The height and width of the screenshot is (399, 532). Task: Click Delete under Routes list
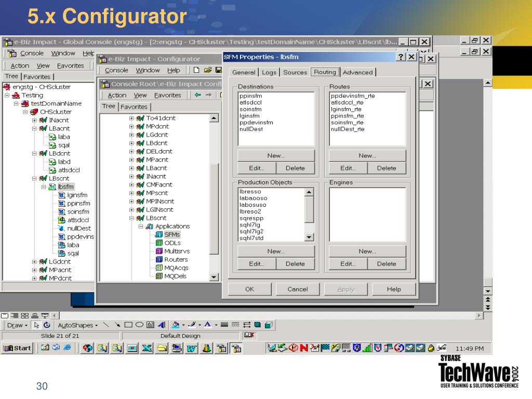387,168
